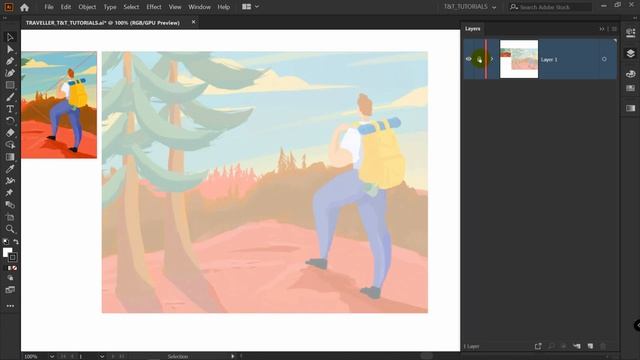This screenshot has height=360, width=640.
Task: Select the Eraser tool
Action: pyautogui.click(x=10, y=133)
